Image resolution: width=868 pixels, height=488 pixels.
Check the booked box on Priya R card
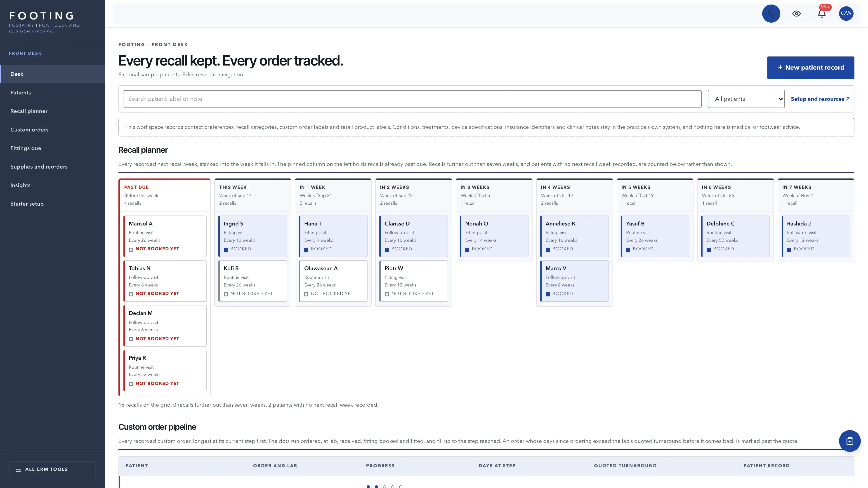tap(131, 384)
